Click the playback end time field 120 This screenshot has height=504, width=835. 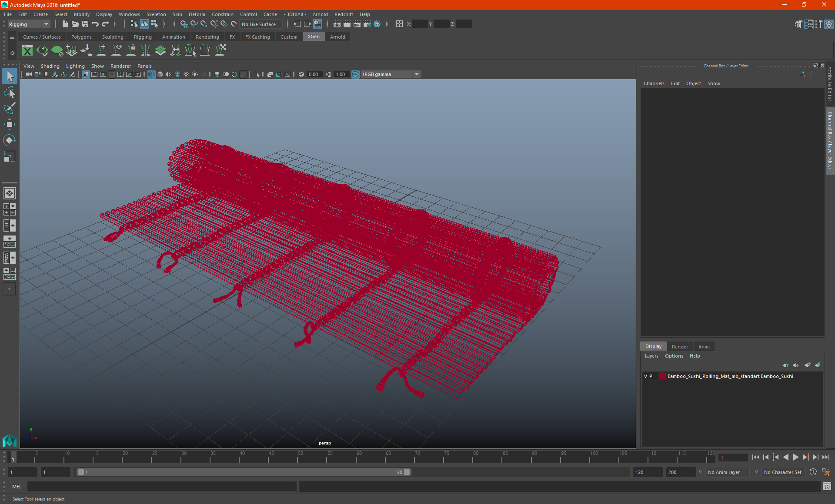pyautogui.click(x=647, y=472)
